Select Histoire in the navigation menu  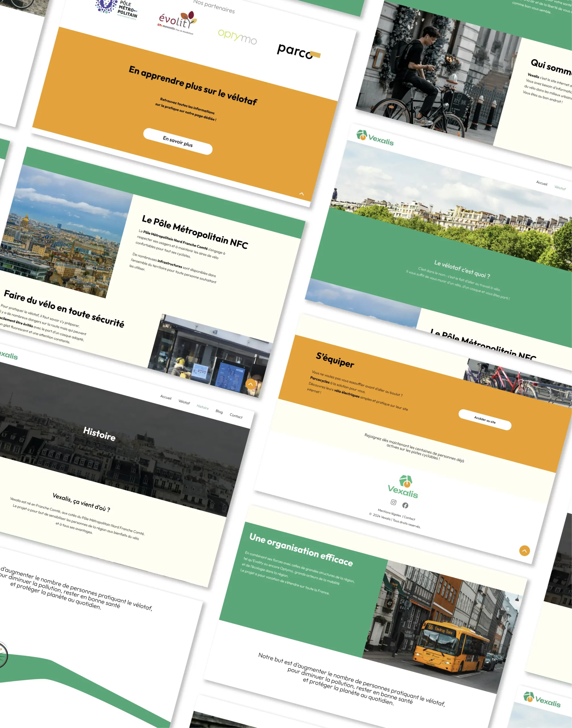(202, 407)
